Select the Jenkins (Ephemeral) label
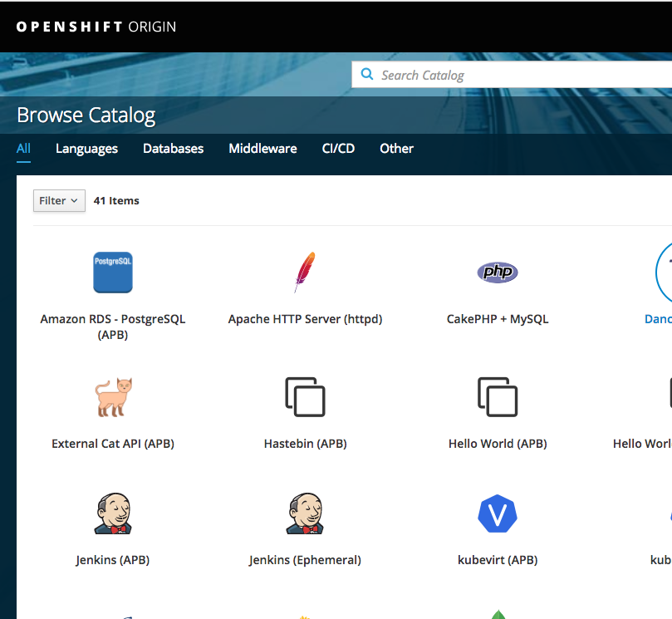Screen dimensions: 672x619 point(305,560)
